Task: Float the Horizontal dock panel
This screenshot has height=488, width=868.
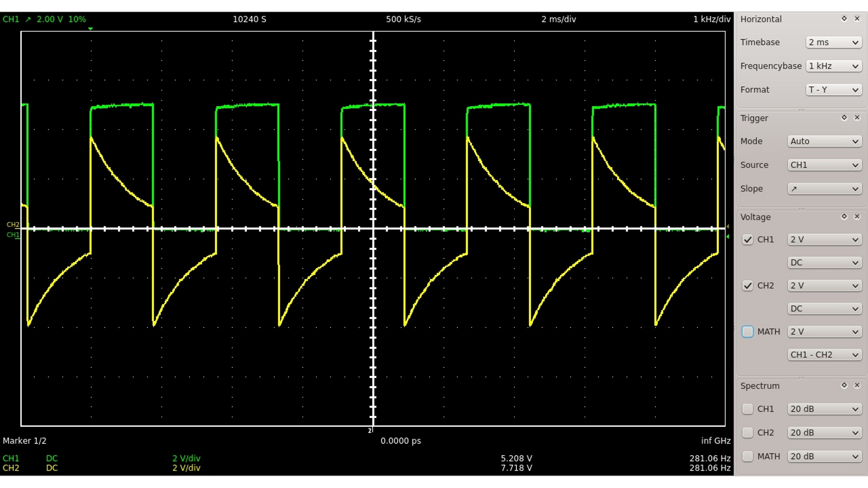Action: coord(844,19)
